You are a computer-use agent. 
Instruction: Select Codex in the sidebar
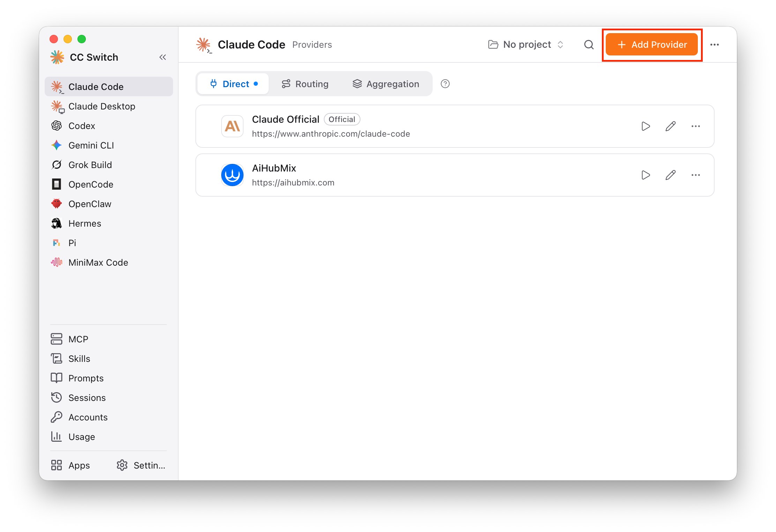tap(109, 126)
